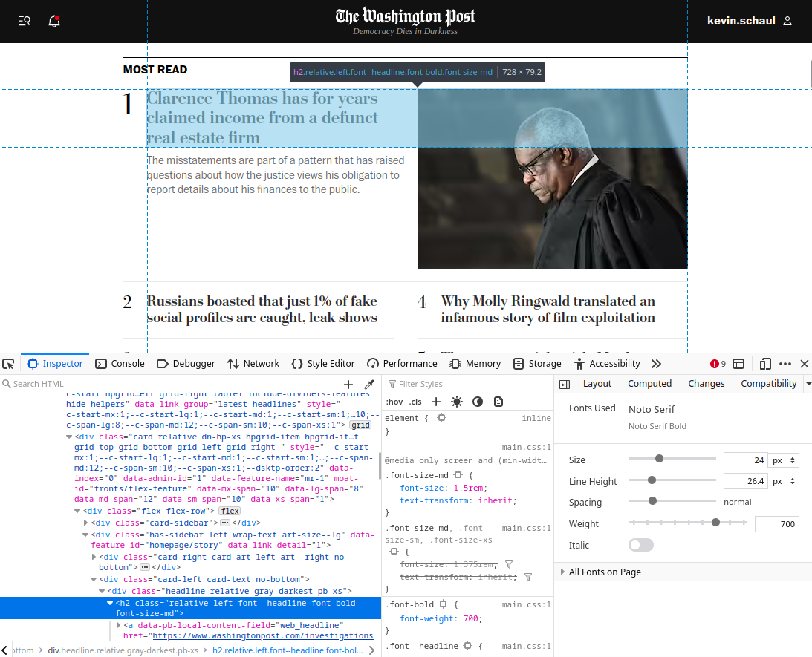Toggle the :hov pseudo-class panel
This screenshot has width=812, height=657.
tap(394, 402)
